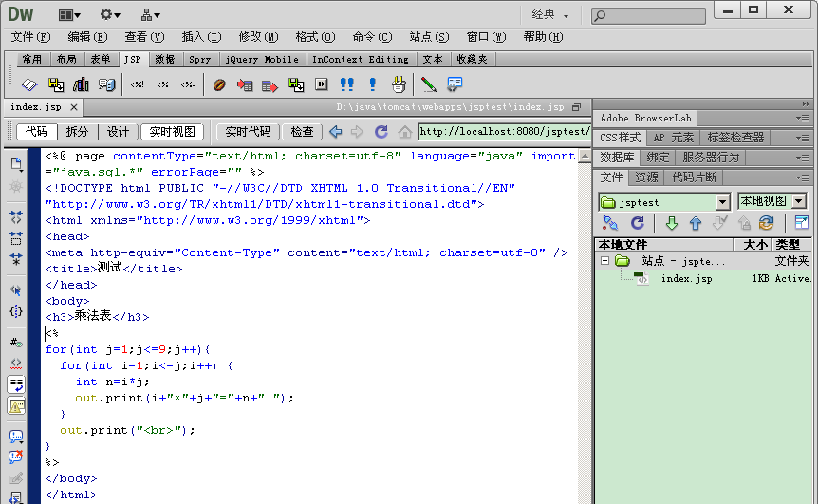Click the Collapse Full Tag icon in the code toolbar
The height and width of the screenshot is (504, 818).
16,217
